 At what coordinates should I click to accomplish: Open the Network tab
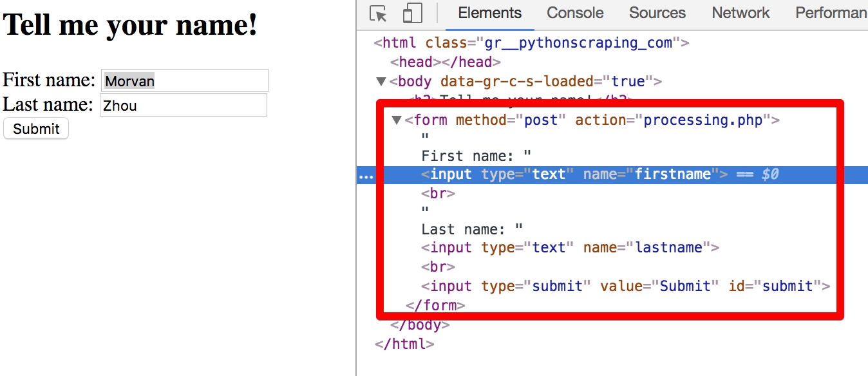coord(741,13)
